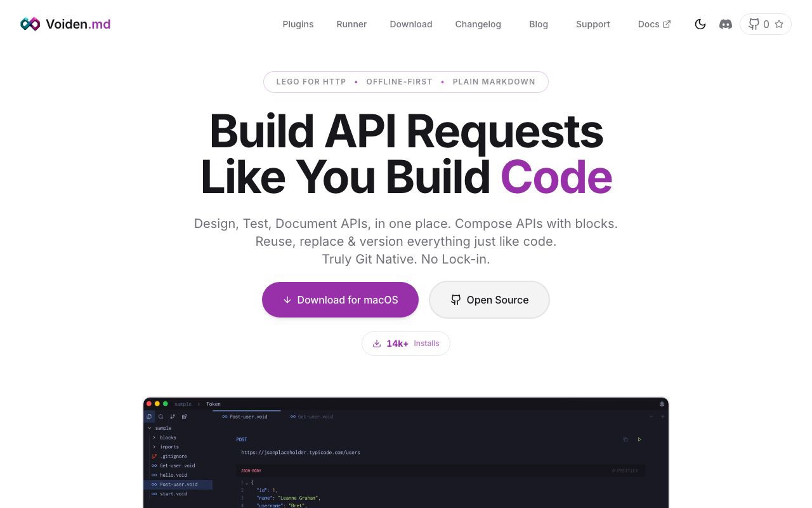Viewport: 812px width, 508px height.
Task: Click the POST method label
Action: (x=242, y=439)
